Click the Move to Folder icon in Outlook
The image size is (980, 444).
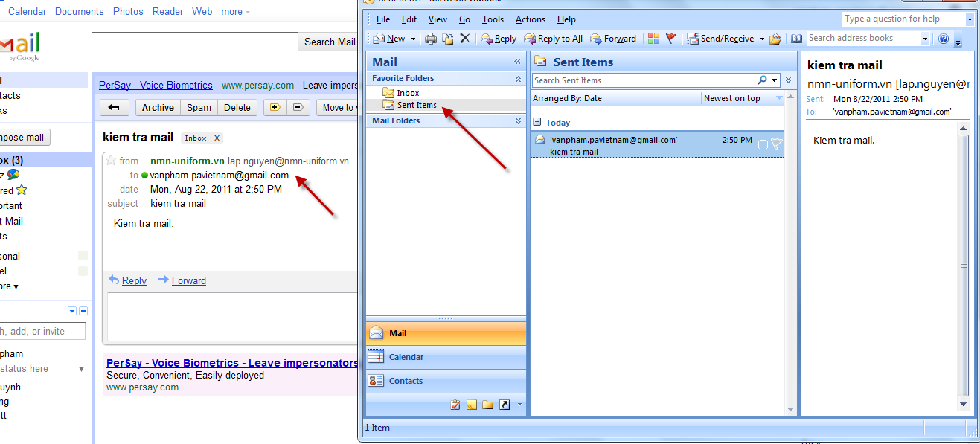click(x=448, y=39)
